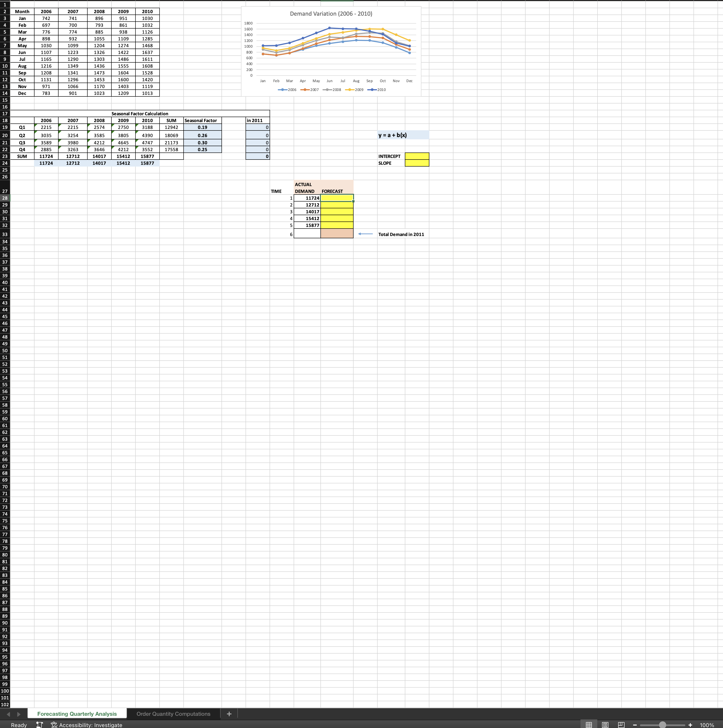Select the yellow INTERCEPT cell

(417, 156)
